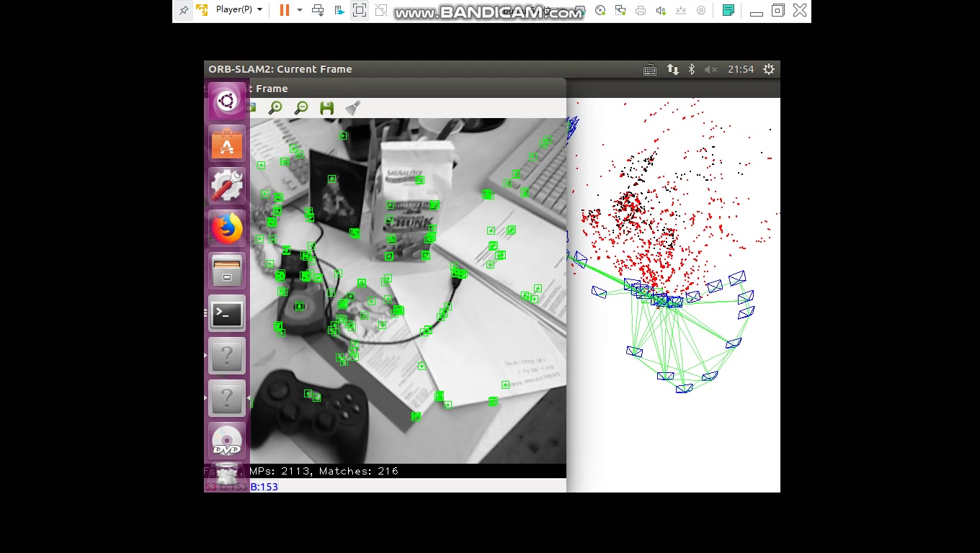980x553 pixels.
Task: Click the MPs: 2113 status text
Action: point(280,471)
